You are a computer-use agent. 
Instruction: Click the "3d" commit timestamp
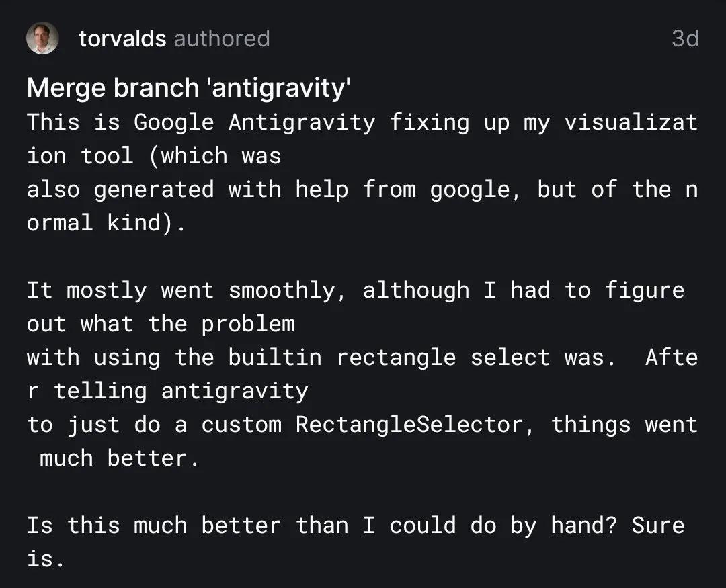(x=684, y=39)
